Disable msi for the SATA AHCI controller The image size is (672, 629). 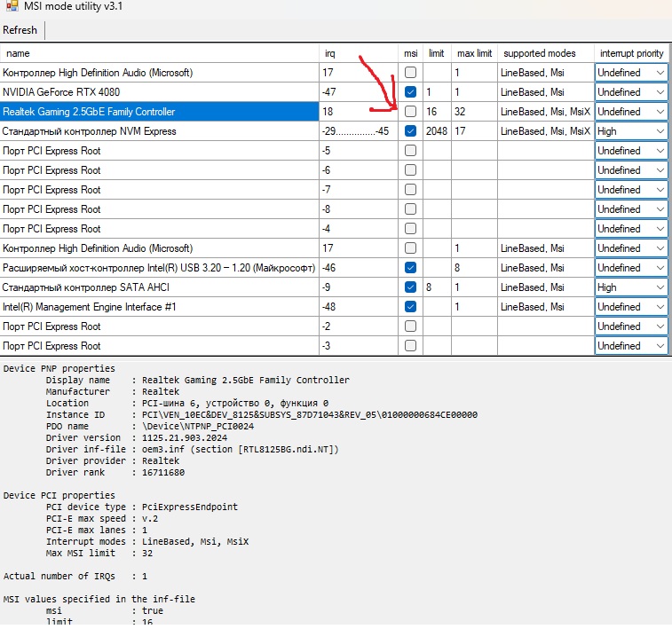tap(410, 287)
